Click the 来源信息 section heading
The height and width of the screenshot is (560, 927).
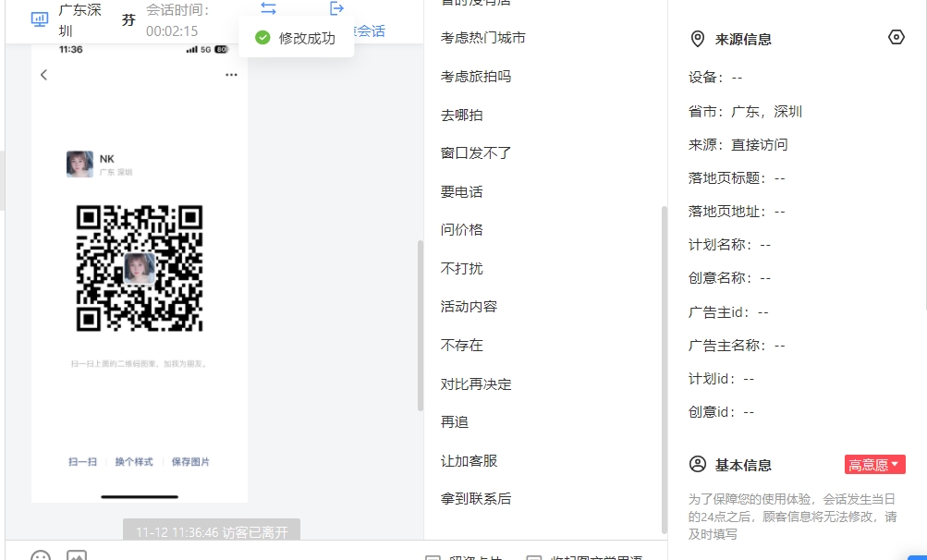click(743, 40)
